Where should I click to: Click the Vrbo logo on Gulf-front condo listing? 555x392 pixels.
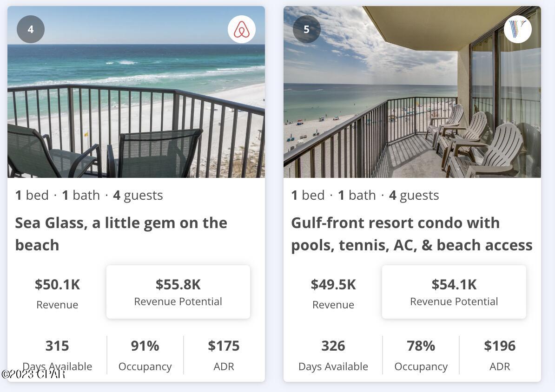pos(518,29)
